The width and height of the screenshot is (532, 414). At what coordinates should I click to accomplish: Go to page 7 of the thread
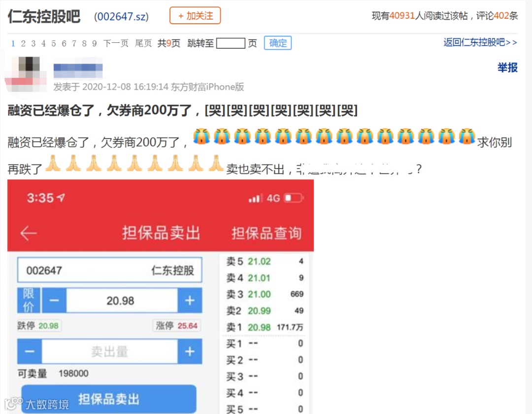point(74,43)
